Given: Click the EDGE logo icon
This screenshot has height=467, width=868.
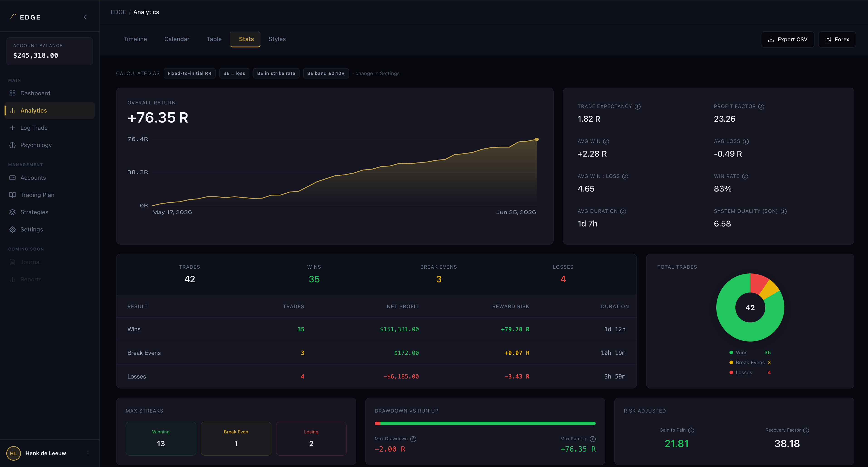Looking at the screenshot, I should [13, 17].
